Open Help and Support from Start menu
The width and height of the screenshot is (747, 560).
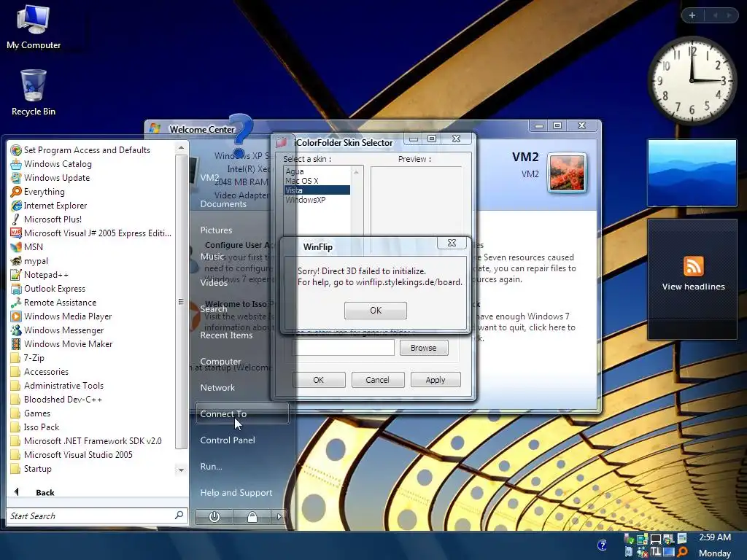point(236,492)
